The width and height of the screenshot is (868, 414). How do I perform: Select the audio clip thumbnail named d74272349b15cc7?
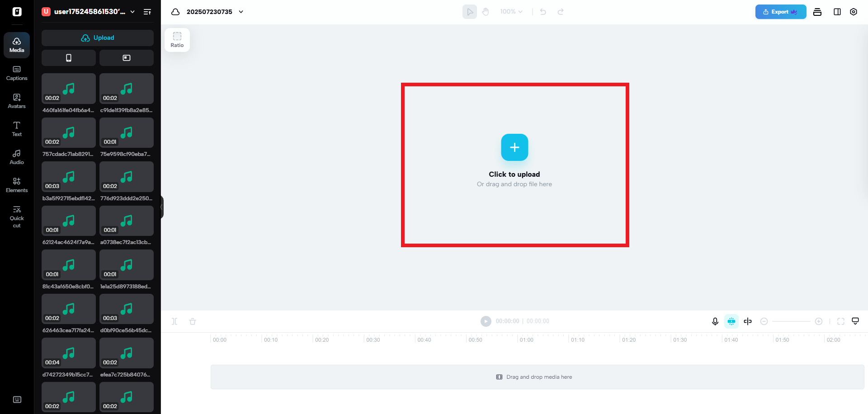click(x=68, y=353)
